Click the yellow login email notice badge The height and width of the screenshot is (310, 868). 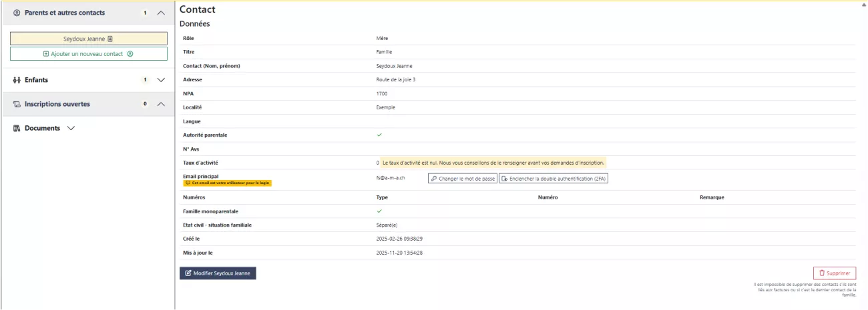pyautogui.click(x=227, y=183)
